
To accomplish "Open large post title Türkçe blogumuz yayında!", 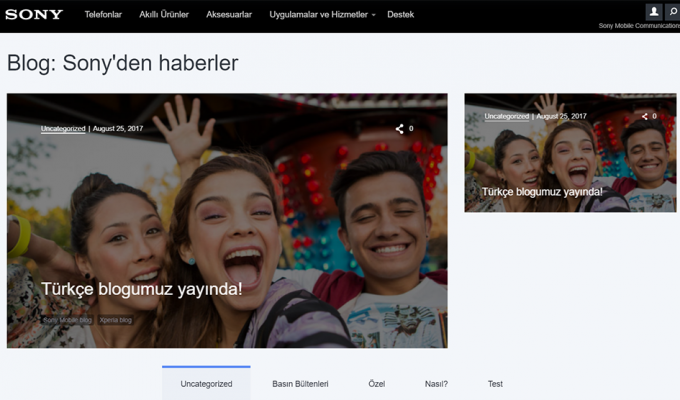I will point(141,289).
